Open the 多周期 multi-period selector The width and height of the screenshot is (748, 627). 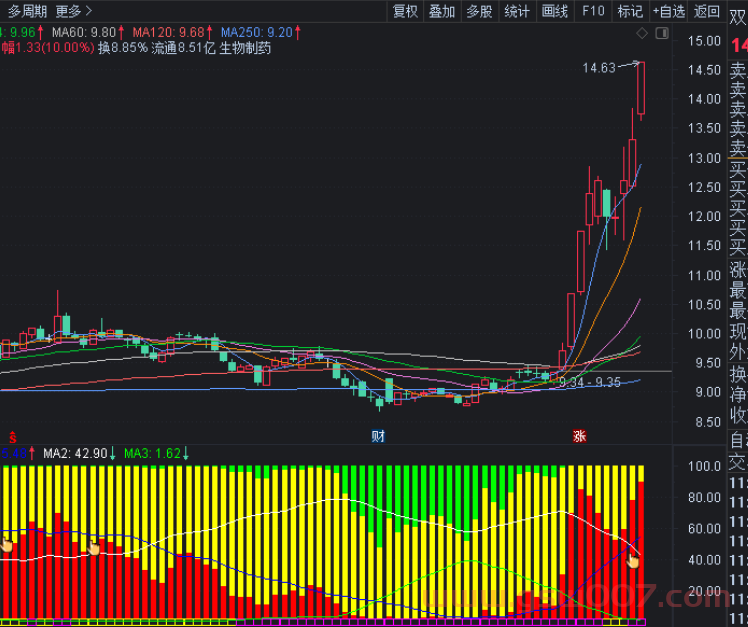click(28, 11)
